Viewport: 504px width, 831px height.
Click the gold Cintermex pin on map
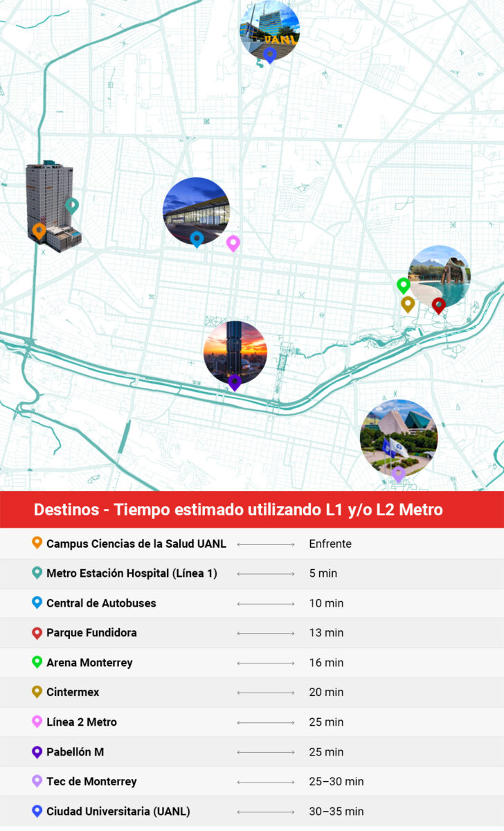408,303
